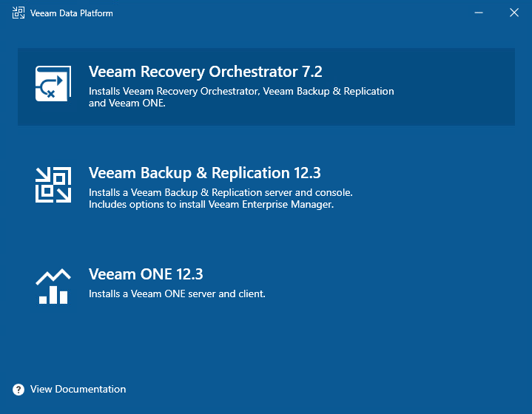
Task: Click the Veeam Backup & Replication icon
Action: point(53,184)
